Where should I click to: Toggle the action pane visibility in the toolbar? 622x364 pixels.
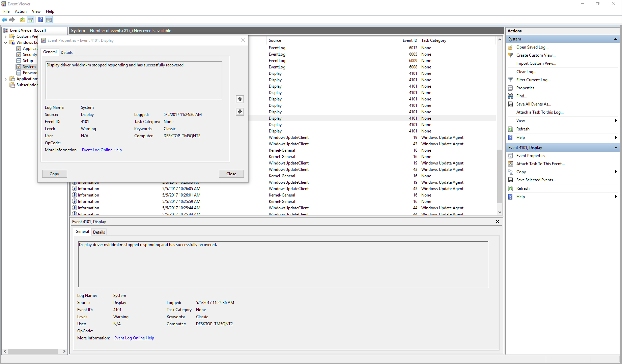tap(49, 20)
